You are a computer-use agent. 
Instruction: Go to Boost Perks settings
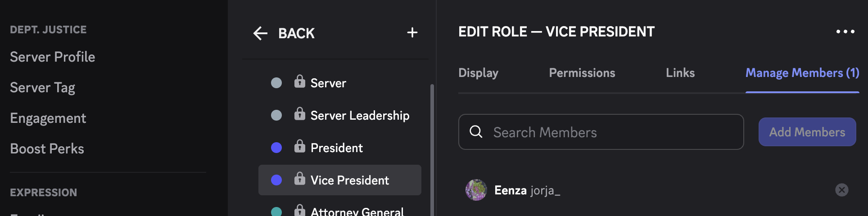[47, 149]
